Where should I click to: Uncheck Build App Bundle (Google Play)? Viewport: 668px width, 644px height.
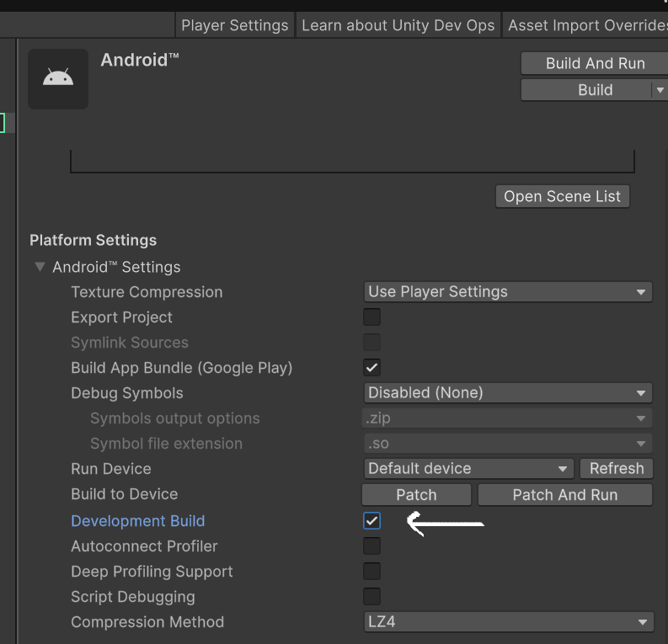tap(371, 367)
